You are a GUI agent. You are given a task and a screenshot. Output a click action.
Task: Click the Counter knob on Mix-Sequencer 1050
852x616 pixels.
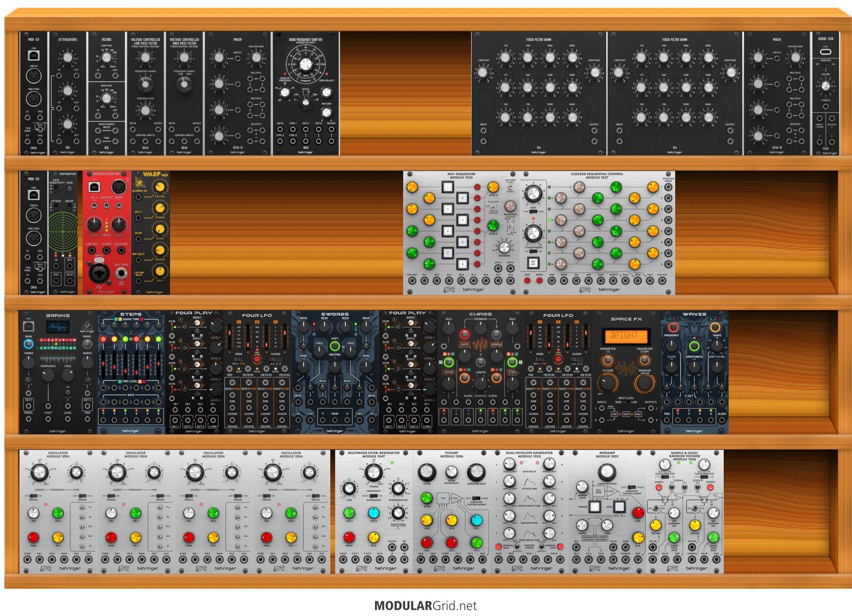coord(504,247)
